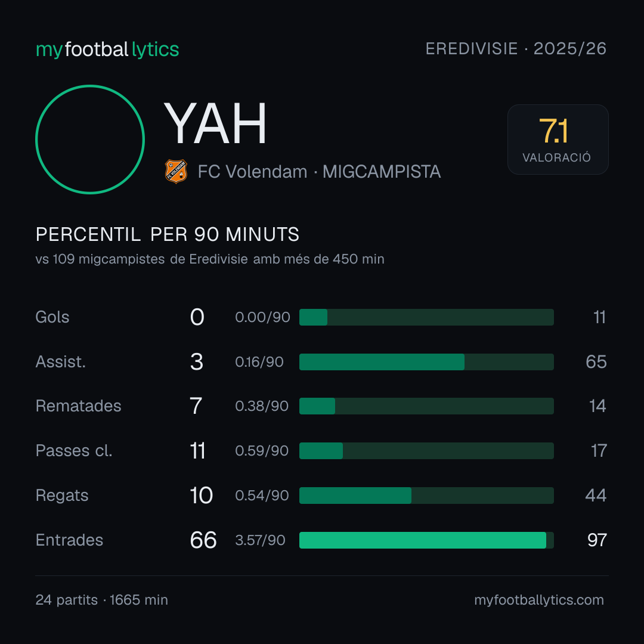Click the Entrades total value 66

(203, 540)
